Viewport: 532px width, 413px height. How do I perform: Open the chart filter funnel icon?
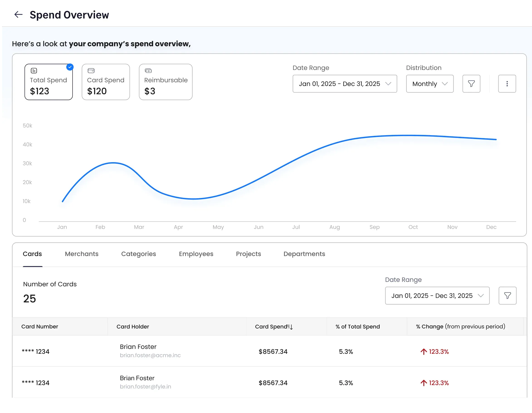[471, 84]
